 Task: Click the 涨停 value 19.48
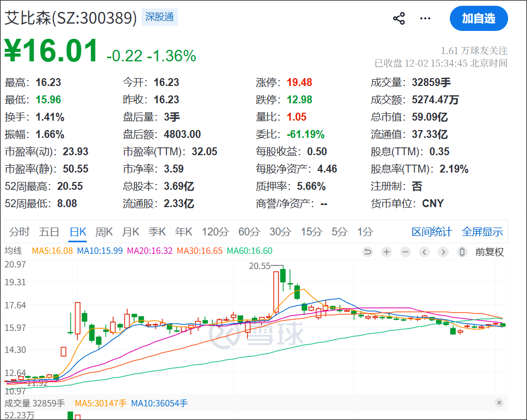click(299, 82)
